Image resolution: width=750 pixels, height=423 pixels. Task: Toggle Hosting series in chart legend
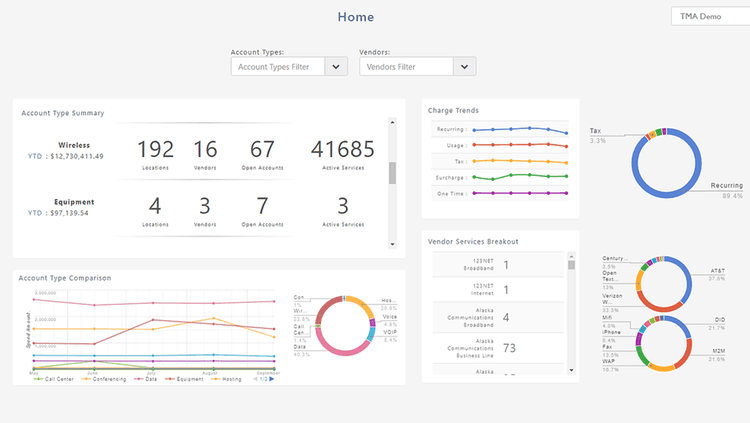click(x=227, y=379)
